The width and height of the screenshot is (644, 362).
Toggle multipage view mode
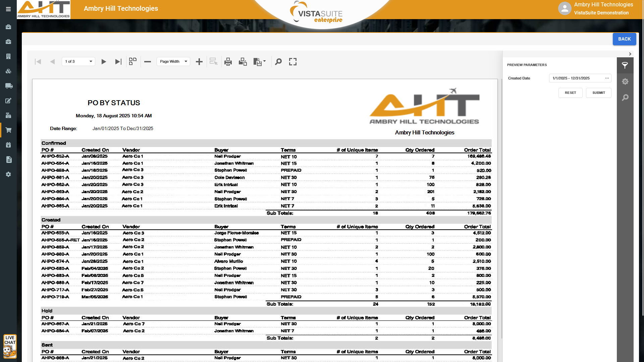click(x=133, y=61)
